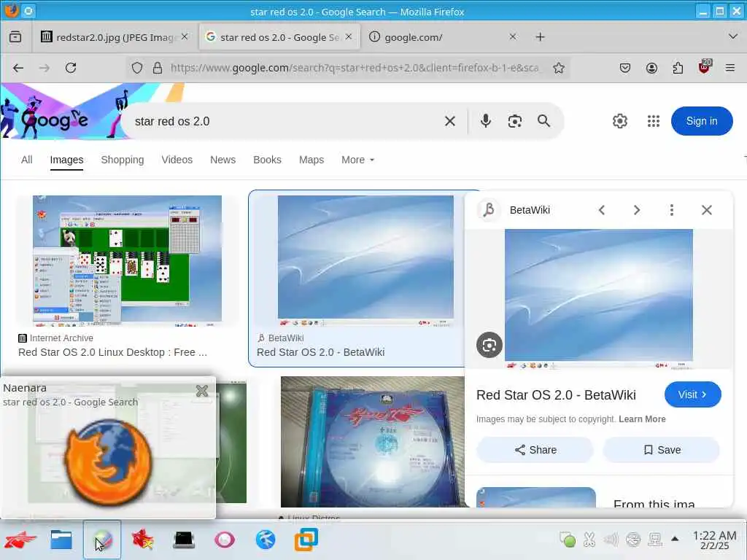Click the uBlock Origin extension icon

(704, 67)
